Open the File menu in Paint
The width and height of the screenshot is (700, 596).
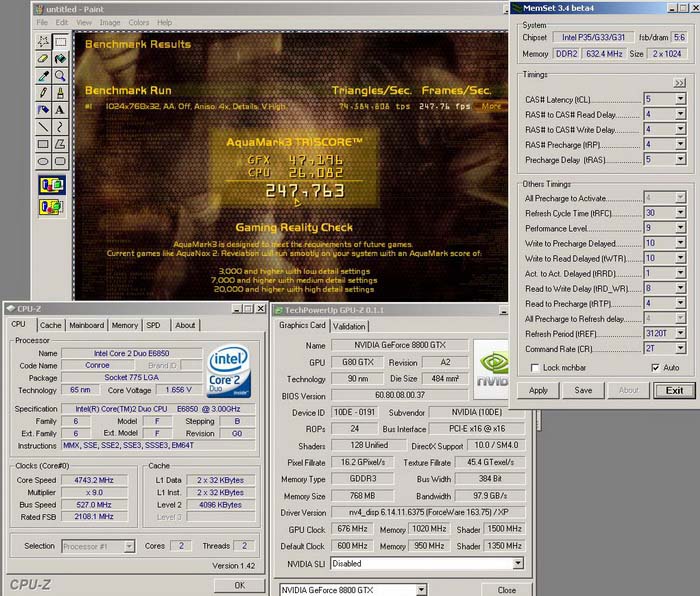pos(42,22)
